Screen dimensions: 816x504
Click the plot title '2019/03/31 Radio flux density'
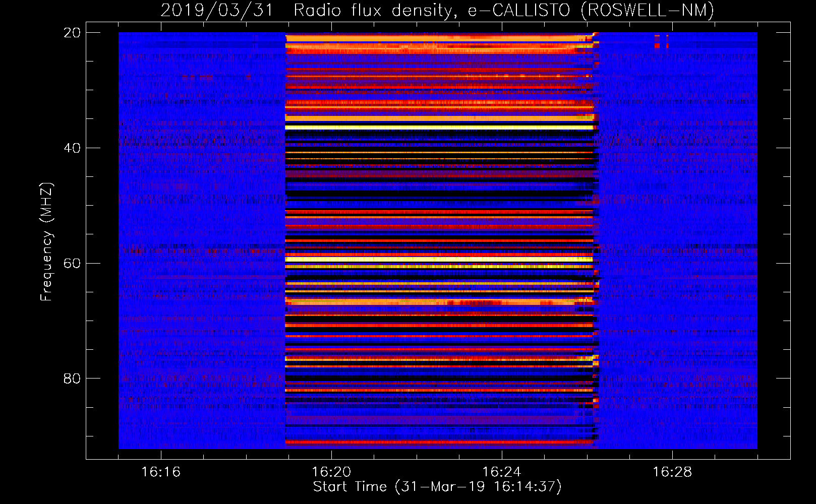coord(437,11)
